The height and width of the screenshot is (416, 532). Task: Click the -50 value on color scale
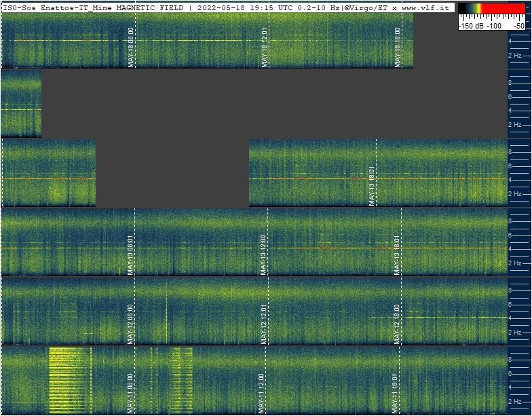click(x=518, y=26)
